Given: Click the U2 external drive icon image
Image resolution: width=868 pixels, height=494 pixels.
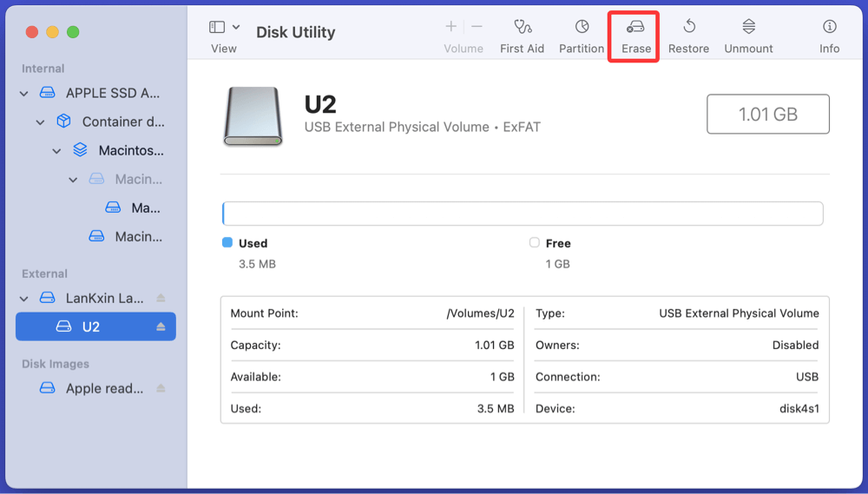Looking at the screenshot, I should [253, 115].
